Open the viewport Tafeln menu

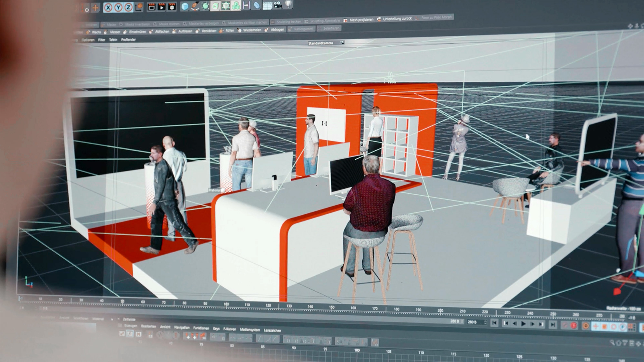[113, 40]
